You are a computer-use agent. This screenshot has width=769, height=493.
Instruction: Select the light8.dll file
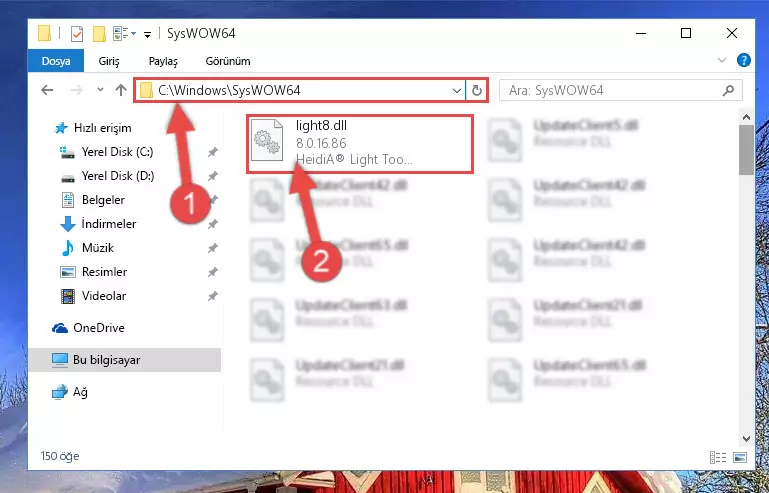click(x=360, y=143)
